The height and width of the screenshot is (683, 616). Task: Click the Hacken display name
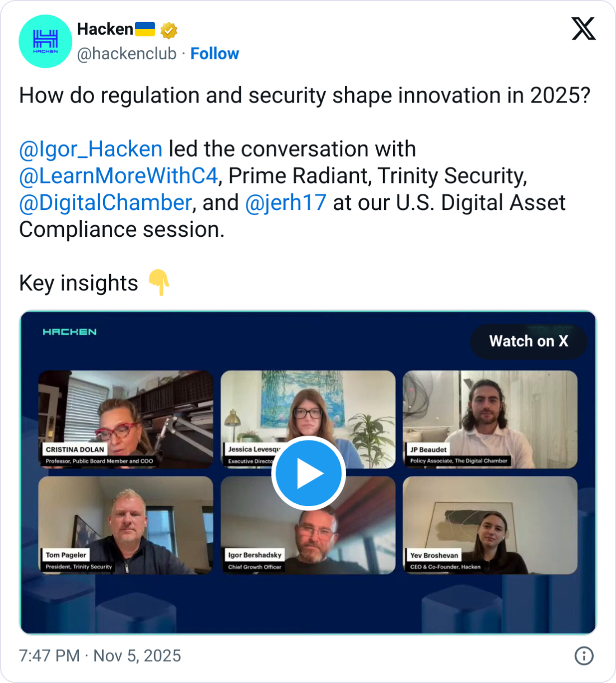pyautogui.click(x=105, y=29)
